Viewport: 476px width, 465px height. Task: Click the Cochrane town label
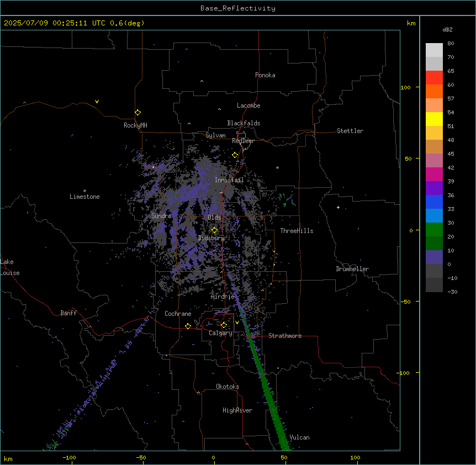(178, 314)
